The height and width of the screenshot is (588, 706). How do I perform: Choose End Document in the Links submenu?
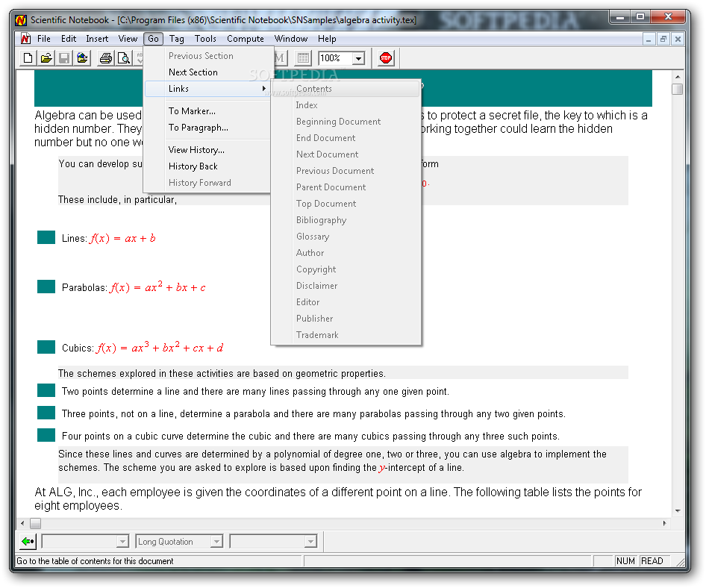coord(346,138)
